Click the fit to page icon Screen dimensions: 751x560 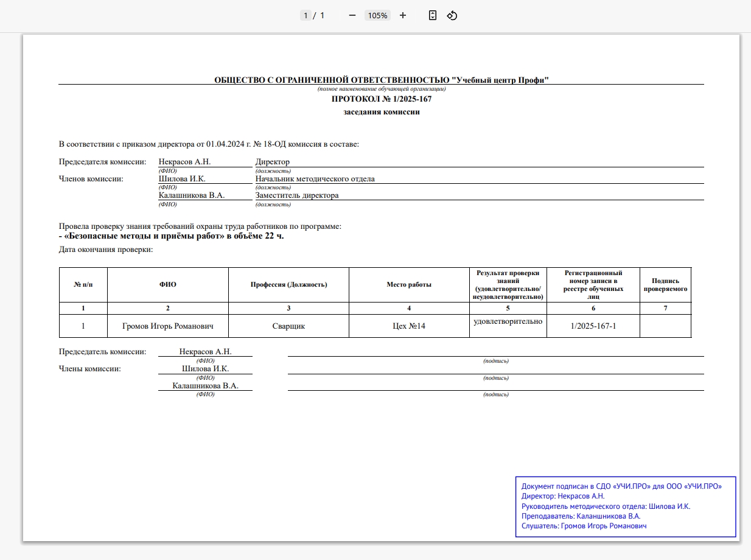[432, 15]
